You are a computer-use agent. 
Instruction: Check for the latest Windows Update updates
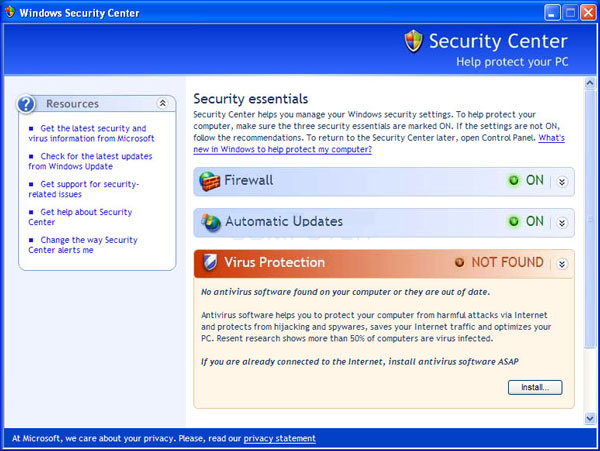tap(90, 161)
